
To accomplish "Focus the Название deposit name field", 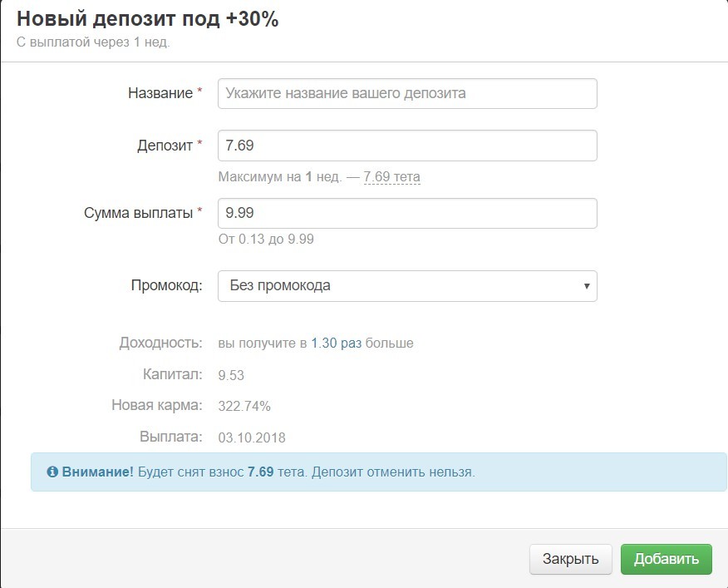I will 406,93.
